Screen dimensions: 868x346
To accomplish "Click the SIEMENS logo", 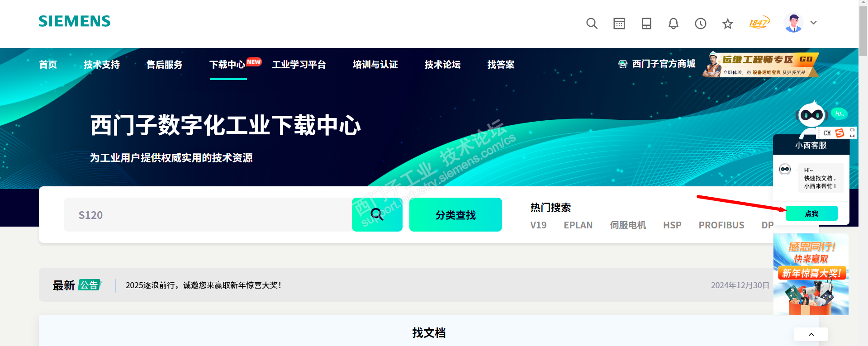I will pos(75,21).
